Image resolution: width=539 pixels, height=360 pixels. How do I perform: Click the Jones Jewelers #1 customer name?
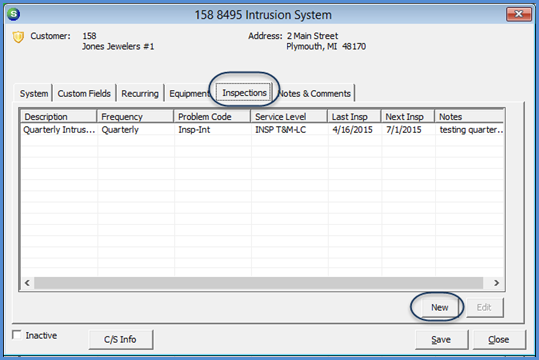118,46
